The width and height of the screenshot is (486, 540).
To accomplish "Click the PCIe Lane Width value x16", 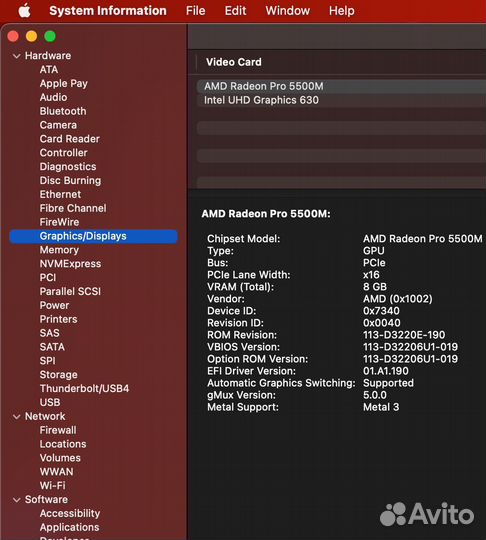I will point(371,275).
